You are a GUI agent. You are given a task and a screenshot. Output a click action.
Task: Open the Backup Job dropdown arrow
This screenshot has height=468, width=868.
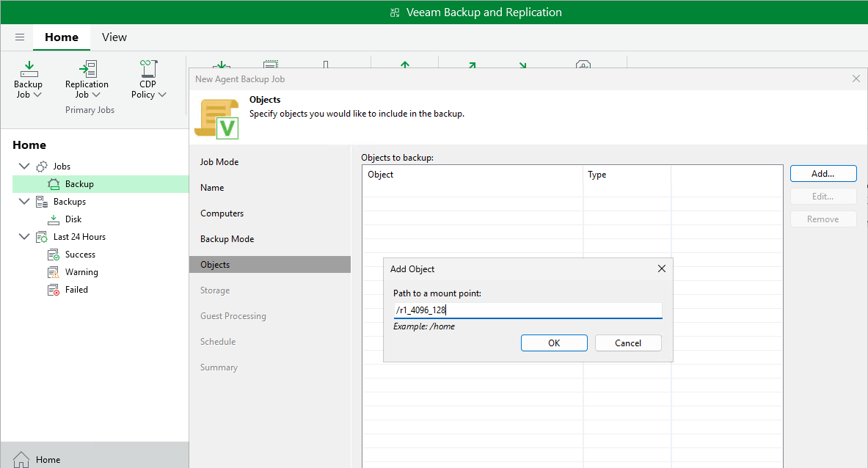coord(37,95)
